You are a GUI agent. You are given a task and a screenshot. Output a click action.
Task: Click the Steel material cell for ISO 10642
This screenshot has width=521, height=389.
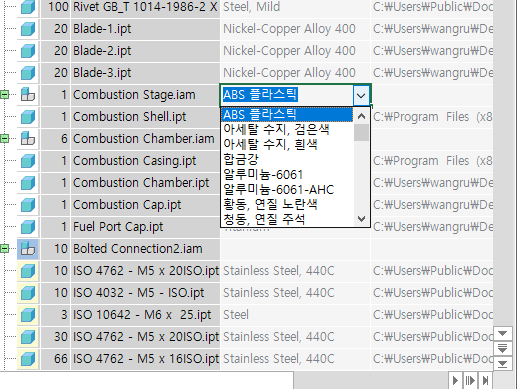coord(295,315)
